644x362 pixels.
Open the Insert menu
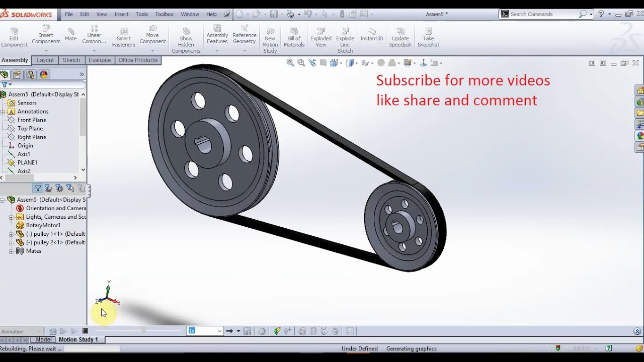click(x=121, y=14)
